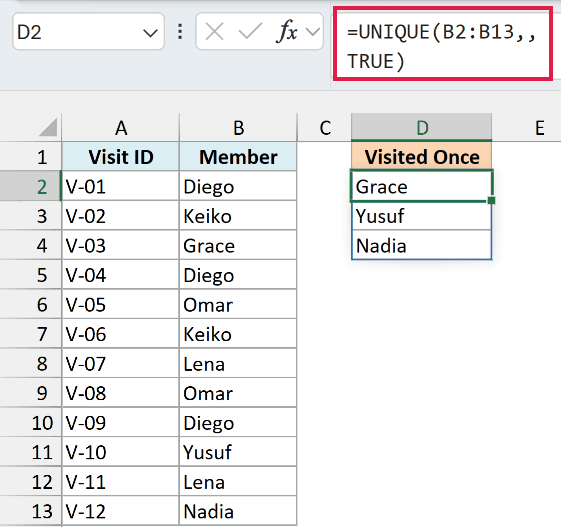Select cell containing V-07
The height and width of the screenshot is (527, 561).
click(x=121, y=363)
